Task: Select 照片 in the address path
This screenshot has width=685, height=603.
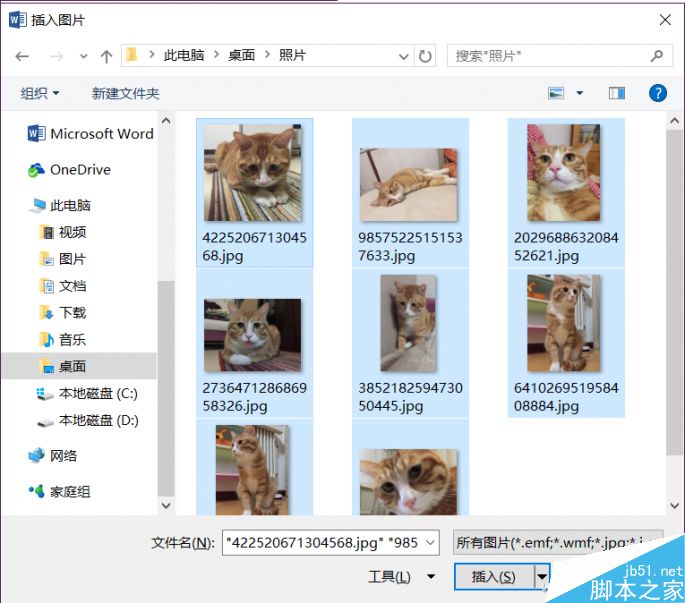Action: click(292, 55)
